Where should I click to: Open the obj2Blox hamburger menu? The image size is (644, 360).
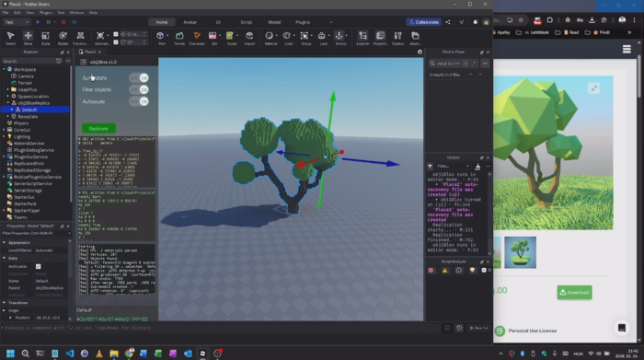84,62
